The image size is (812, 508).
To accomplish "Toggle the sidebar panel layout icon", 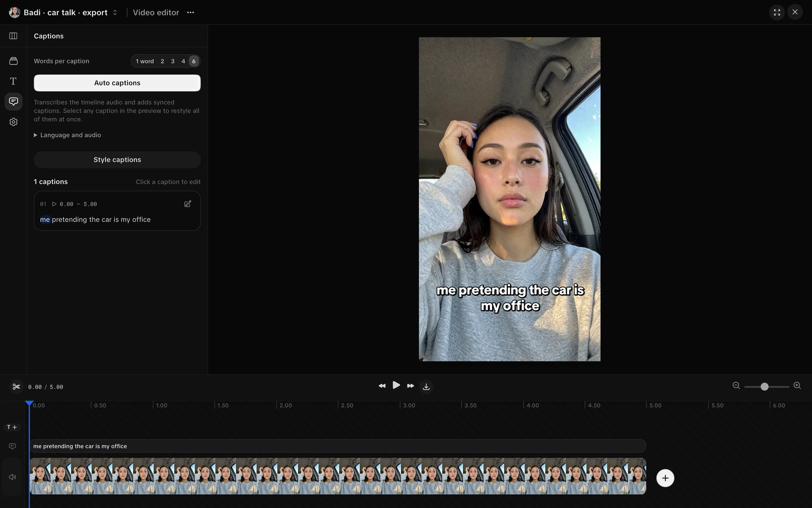I will tap(13, 36).
